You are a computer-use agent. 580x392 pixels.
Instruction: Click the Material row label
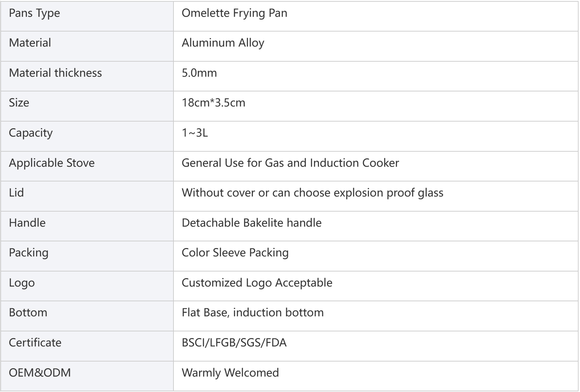coord(30,43)
